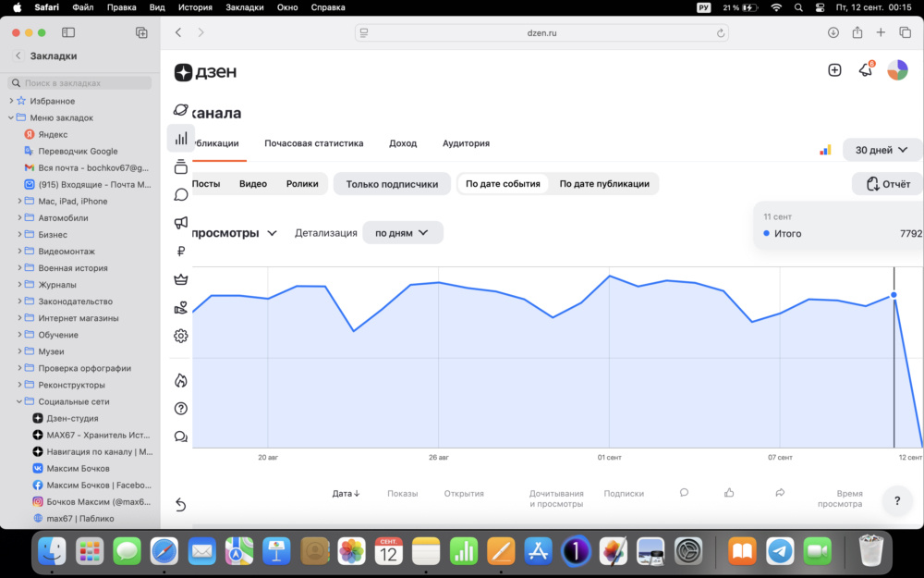
Task: Open the publications stack icon in sidebar
Action: click(x=181, y=166)
